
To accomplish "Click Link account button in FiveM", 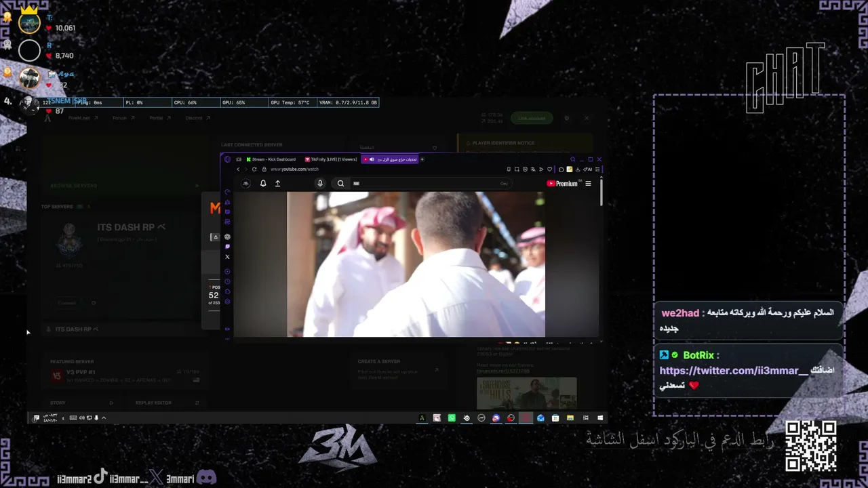I will pos(532,118).
